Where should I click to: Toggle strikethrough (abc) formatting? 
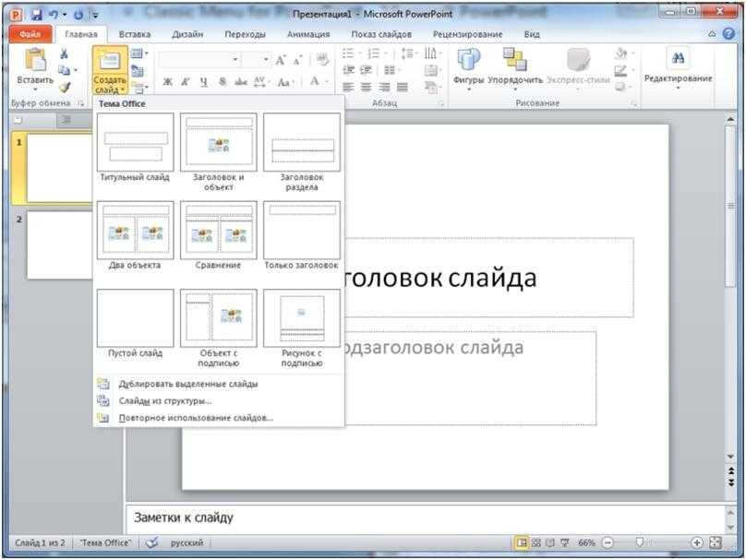coord(241,82)
